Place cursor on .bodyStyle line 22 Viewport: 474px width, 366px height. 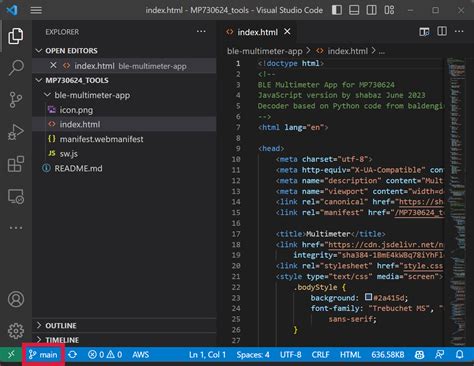(x=320, y=287)
